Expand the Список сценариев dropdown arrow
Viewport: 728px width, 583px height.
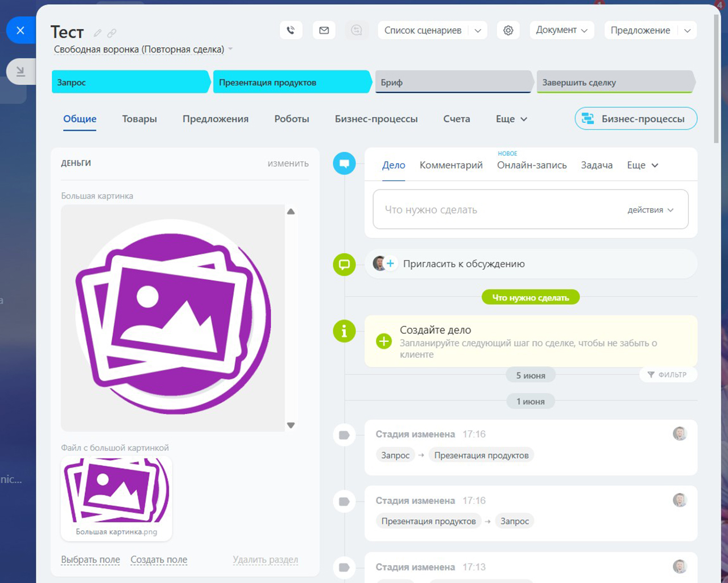tap(478, 31)
